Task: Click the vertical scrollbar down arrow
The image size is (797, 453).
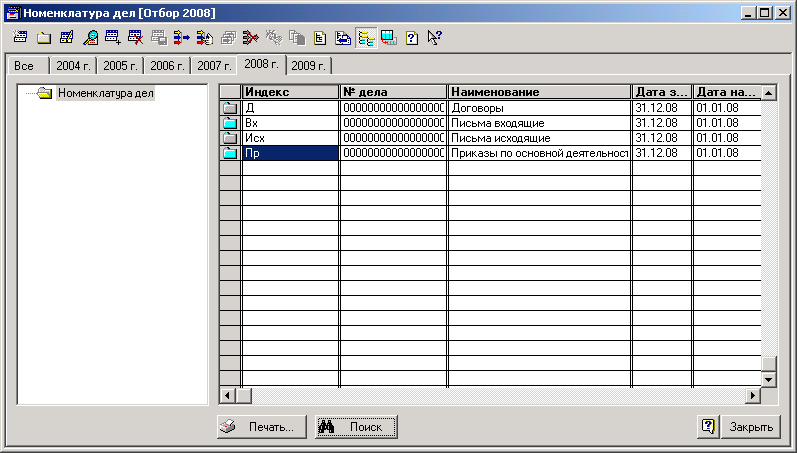Action: click(769, 379)
